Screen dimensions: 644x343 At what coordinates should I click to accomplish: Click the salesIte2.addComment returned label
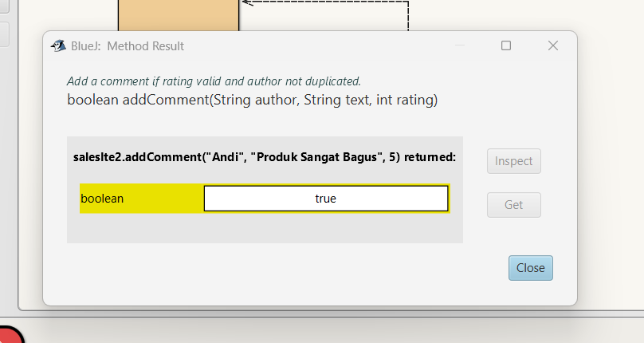click(264, 157)
